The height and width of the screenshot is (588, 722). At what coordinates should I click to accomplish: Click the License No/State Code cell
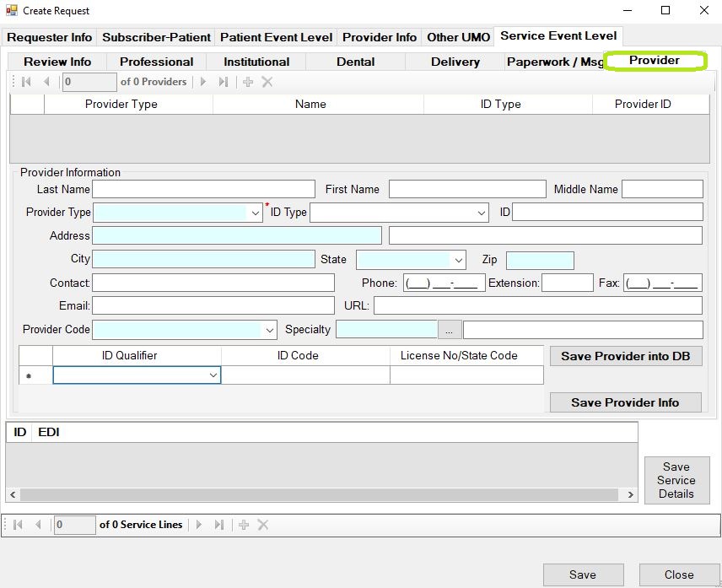[466, 375]
